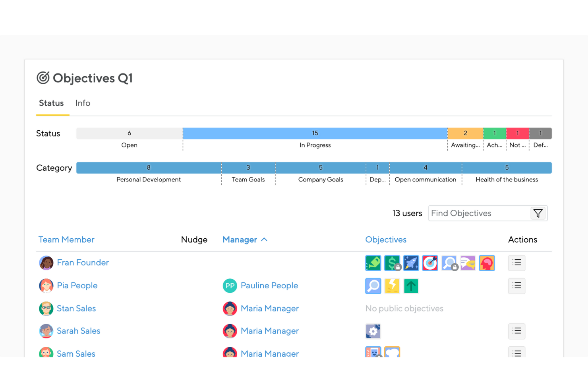Click Pia People's avatar
The image size is (588, 392).
[46, 286]
